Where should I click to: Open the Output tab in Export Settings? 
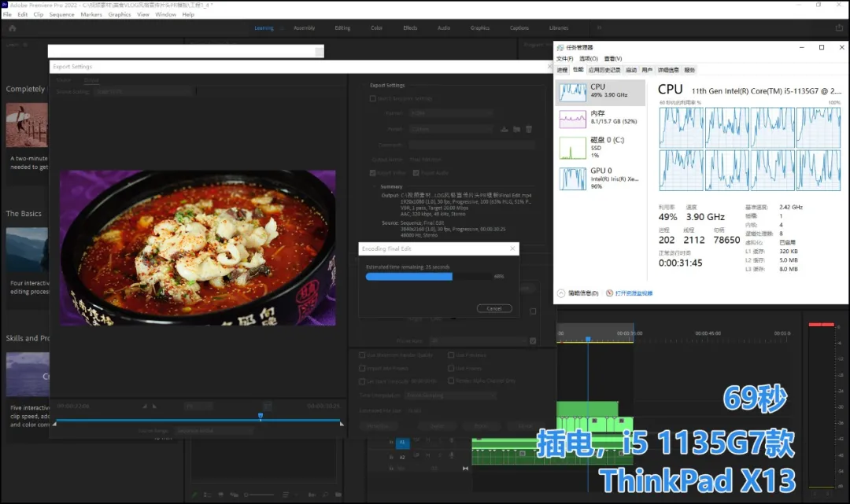[x=91, y=80]
